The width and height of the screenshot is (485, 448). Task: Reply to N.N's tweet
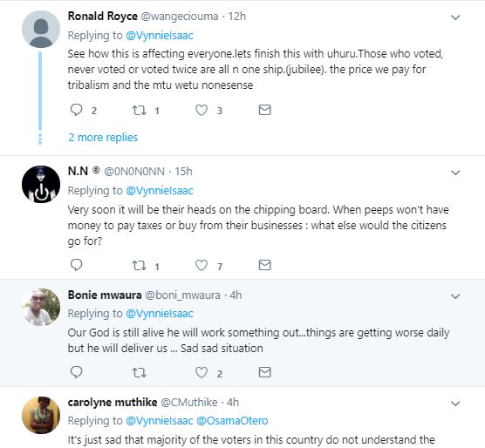(76, 265)
